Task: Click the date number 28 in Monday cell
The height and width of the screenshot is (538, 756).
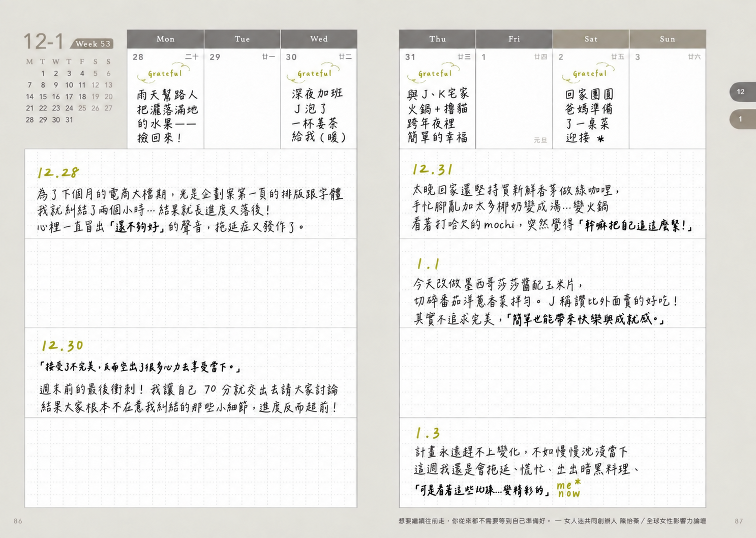Action: pyautogui.click(x=138, y=57)
